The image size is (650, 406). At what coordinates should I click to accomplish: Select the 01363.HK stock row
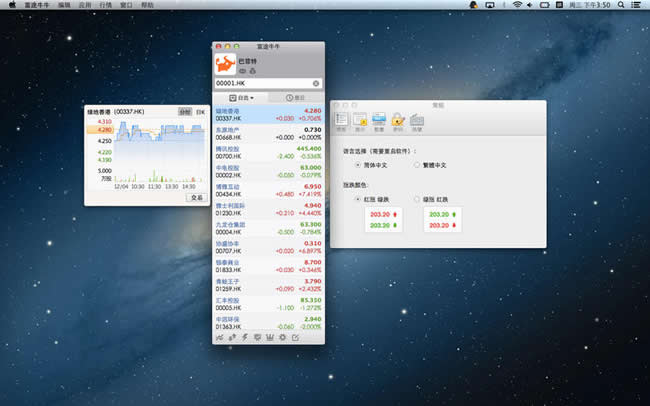[x=268, y=323]
